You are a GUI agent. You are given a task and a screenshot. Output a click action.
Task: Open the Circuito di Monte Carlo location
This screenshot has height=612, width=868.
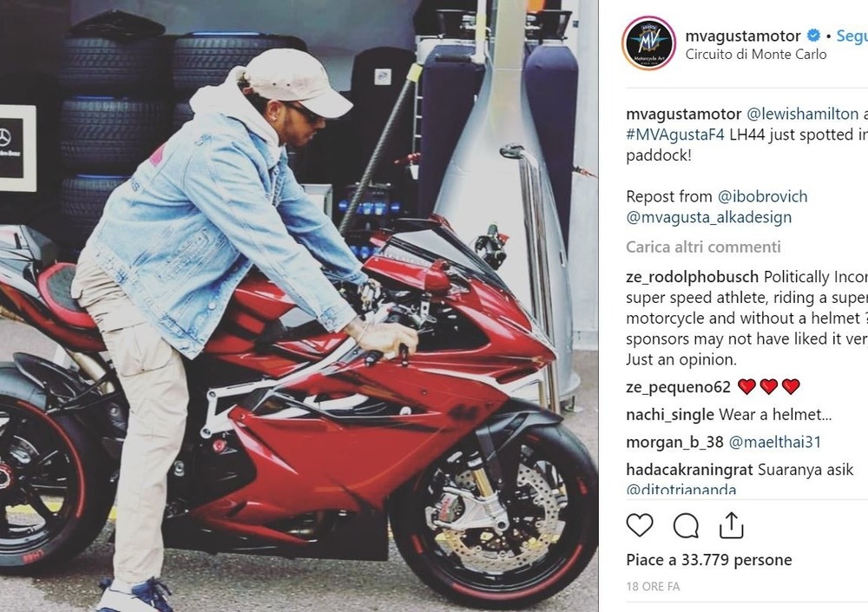pos(756,55)
